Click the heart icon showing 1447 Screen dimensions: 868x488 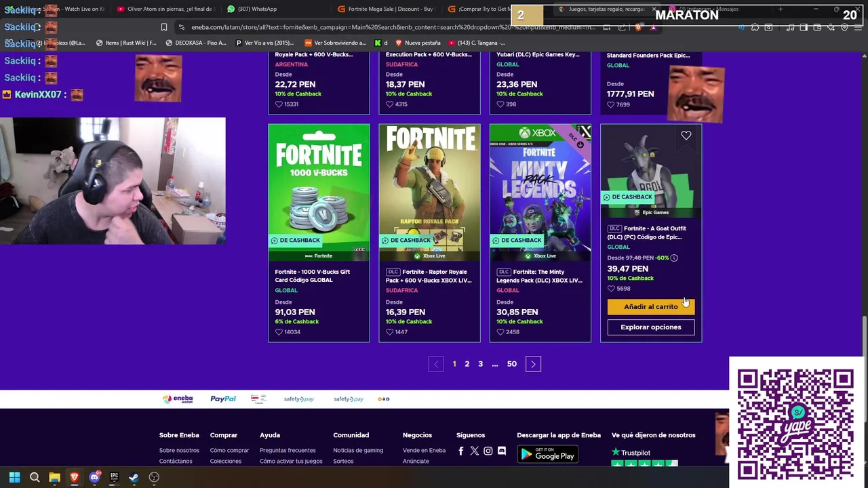pyautogui.click(x=389, y=332)
